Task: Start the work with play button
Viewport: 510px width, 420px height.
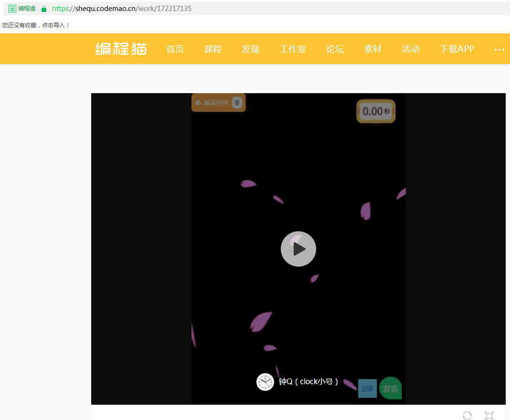Action: (298, 249)
